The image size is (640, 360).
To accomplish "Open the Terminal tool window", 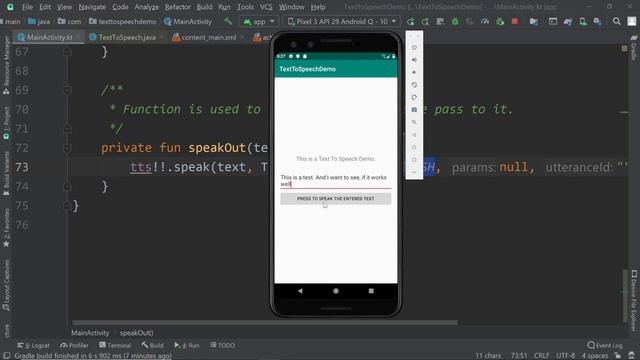I will pyautogui.click(x=115, y=345).
